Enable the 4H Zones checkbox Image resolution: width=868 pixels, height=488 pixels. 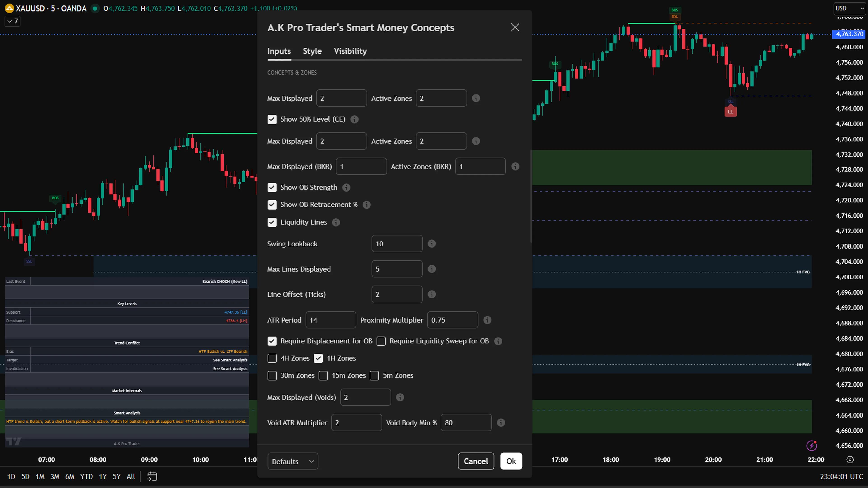(272, 358)
